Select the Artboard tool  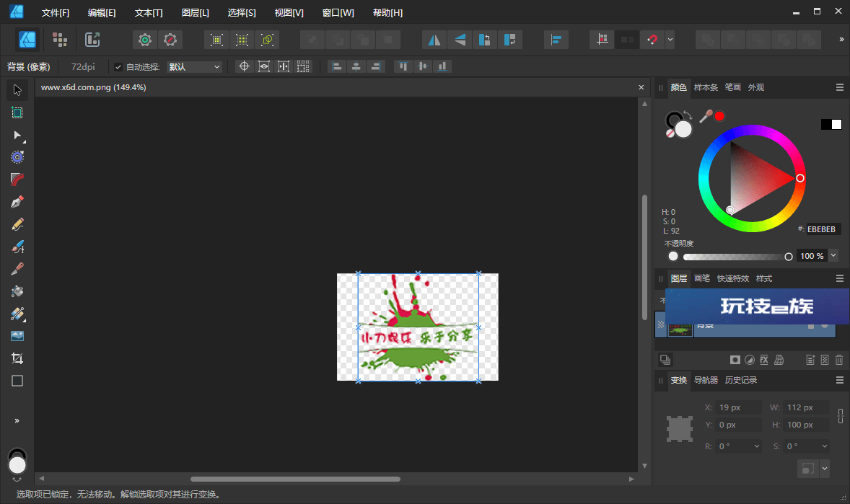click(17, 112)
